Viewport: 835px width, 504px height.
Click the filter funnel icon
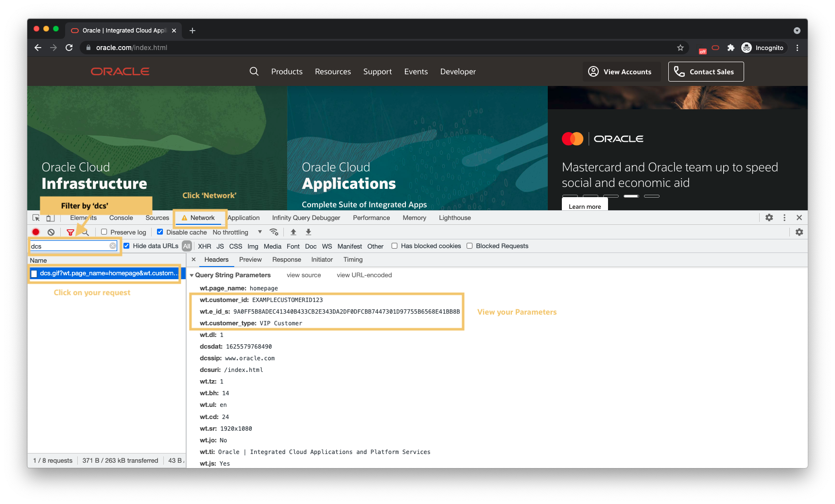(71, 232)
